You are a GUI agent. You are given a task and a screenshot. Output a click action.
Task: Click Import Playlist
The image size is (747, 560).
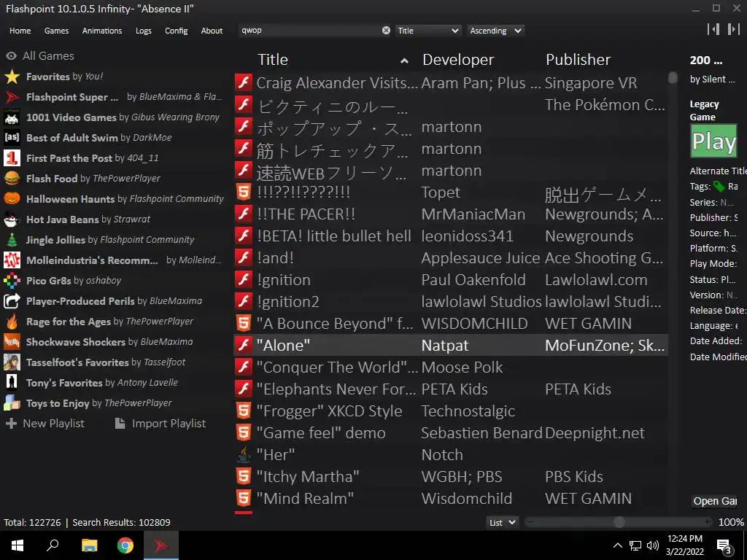pos(160,424)
